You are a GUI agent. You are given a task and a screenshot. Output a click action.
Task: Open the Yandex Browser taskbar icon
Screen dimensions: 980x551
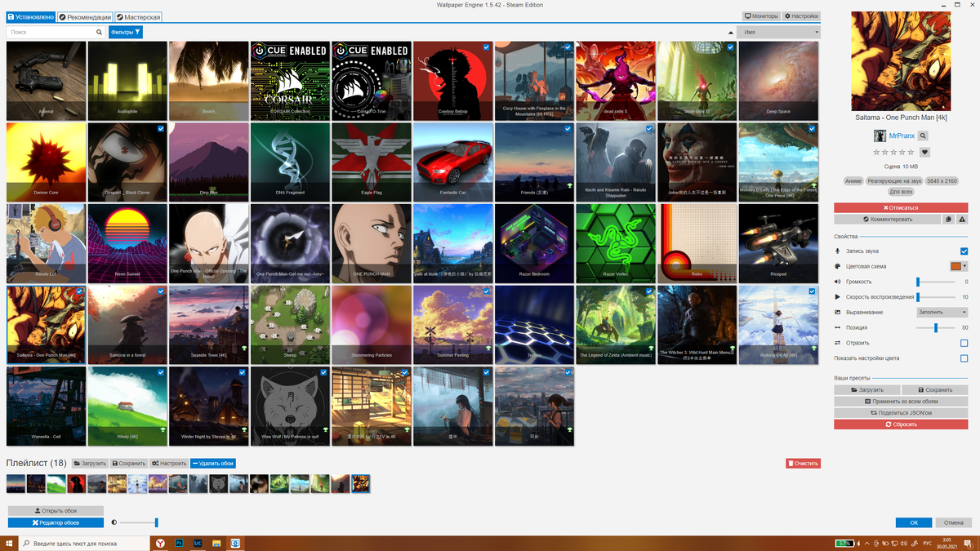point(160,543)
